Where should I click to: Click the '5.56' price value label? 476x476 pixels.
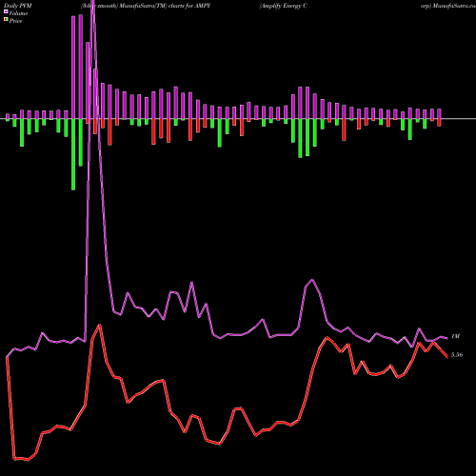tap(457, 355)
